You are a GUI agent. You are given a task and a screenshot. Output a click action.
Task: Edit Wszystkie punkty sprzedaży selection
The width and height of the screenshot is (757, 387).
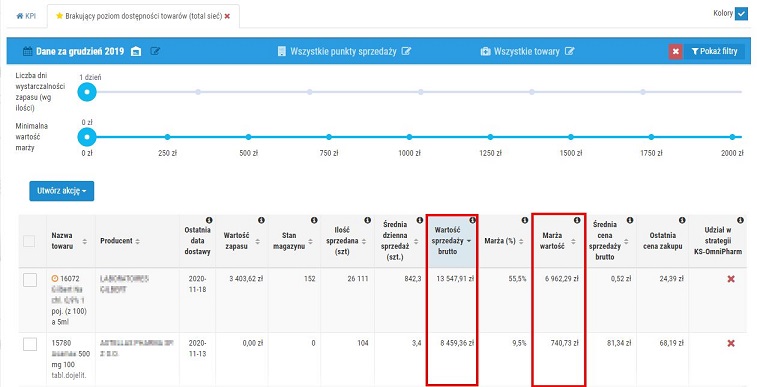coord(407,51)
